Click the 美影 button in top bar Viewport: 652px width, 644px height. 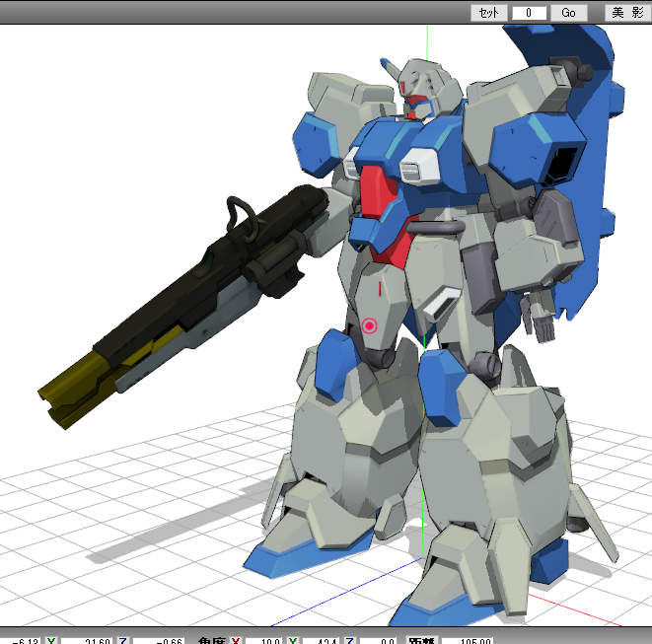point(628,13)
